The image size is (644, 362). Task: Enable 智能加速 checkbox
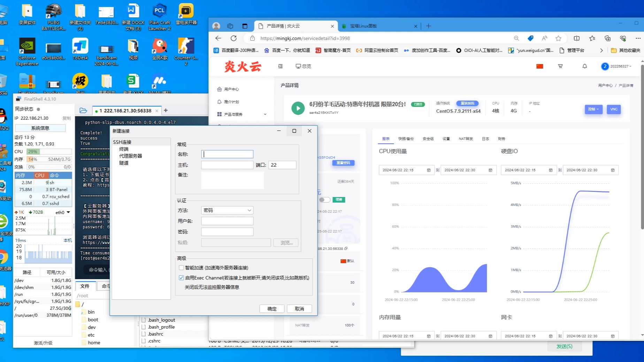tap(181, 268)
